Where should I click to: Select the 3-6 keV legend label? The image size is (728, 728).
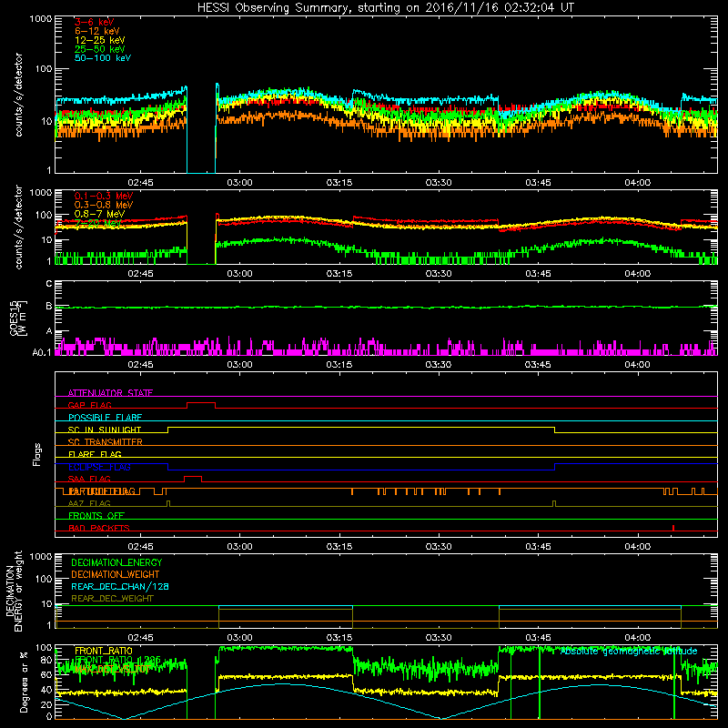pos(95,22)
